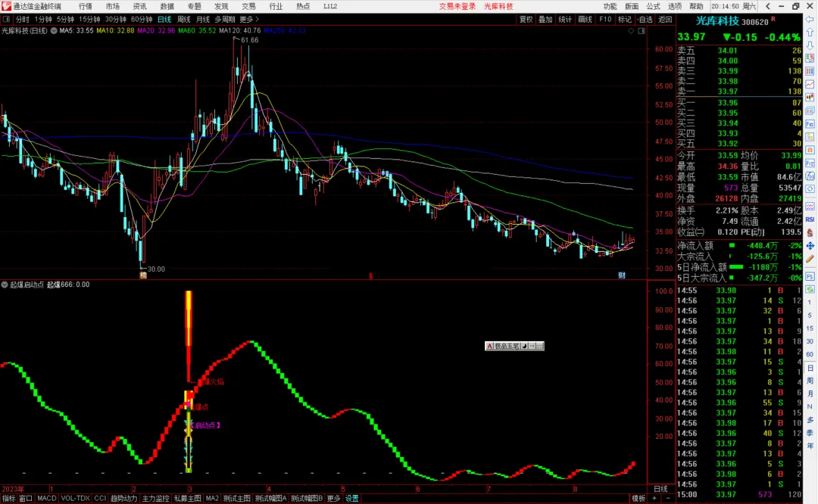Click the 卖一 price 33.97
This screenshot has width=818, height=504.
[x=727, y=92]
